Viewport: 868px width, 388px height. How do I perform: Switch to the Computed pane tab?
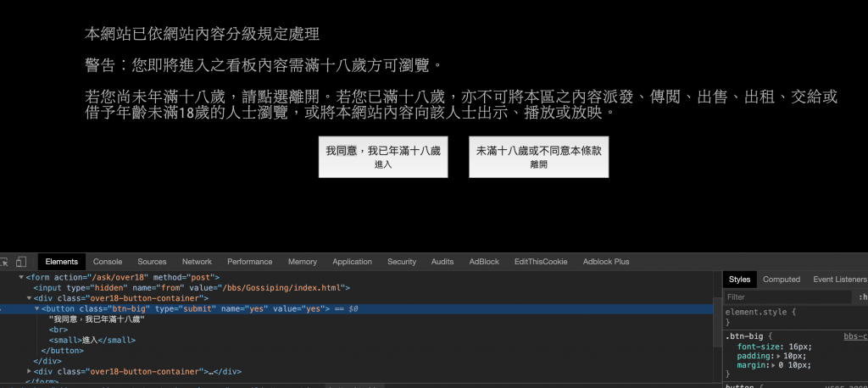[x=782, y=280]
